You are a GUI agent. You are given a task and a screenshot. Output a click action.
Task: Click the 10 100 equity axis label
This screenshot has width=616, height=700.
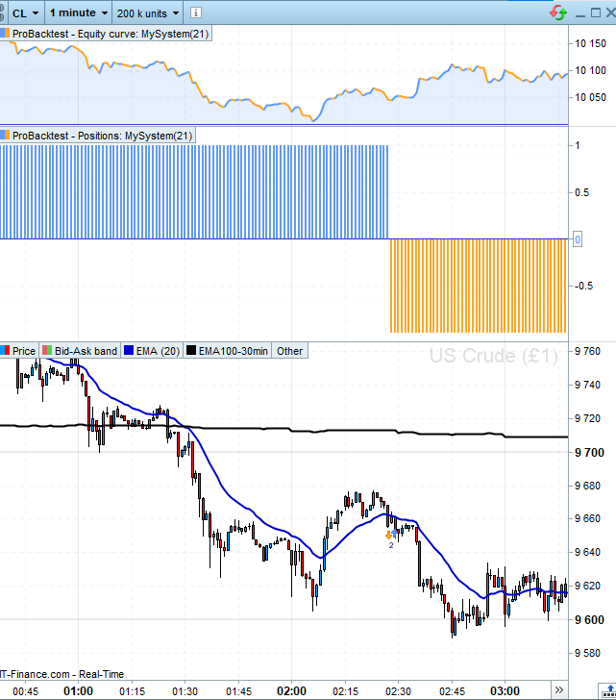pos(591,70)
